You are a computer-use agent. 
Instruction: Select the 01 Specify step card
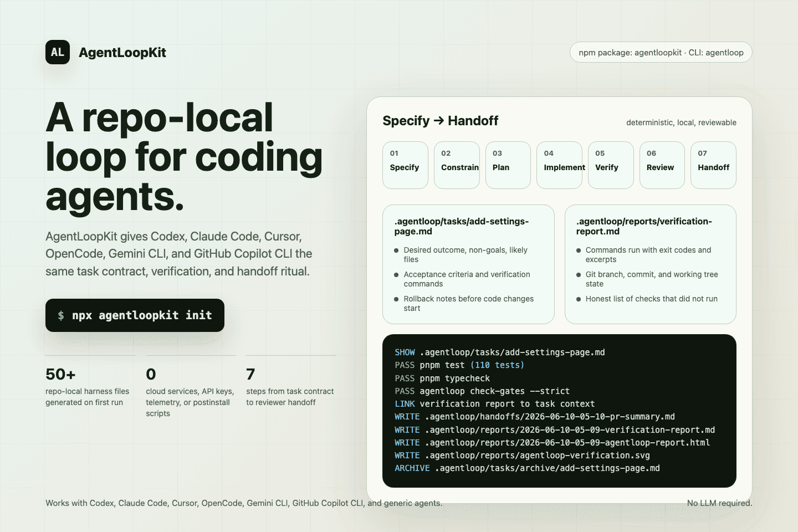click(405, 165)
